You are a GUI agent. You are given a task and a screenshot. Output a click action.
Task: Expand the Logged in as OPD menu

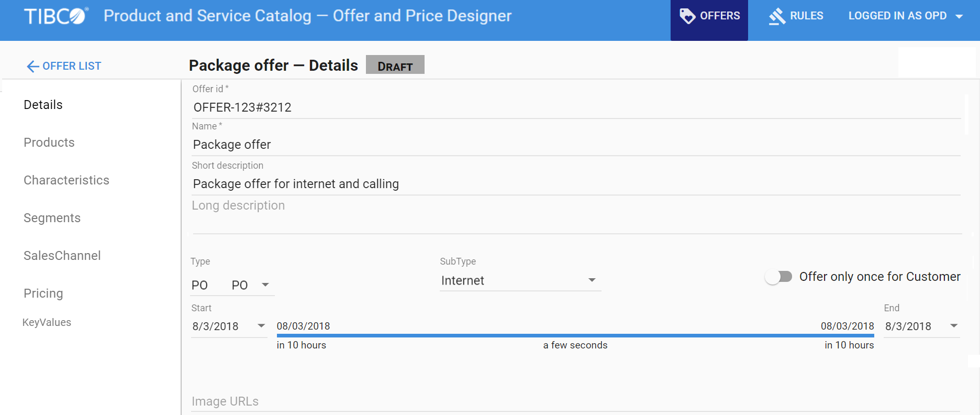[959, 16]
